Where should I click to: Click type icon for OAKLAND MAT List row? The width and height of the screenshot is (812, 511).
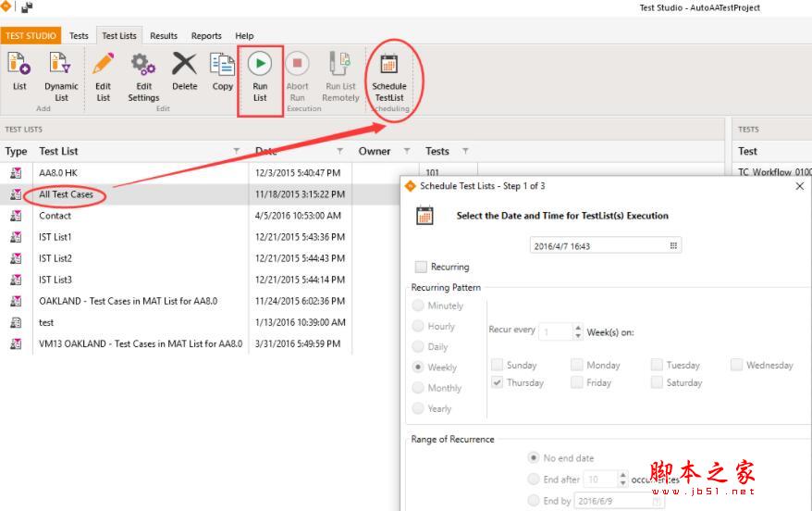point(16,301)
